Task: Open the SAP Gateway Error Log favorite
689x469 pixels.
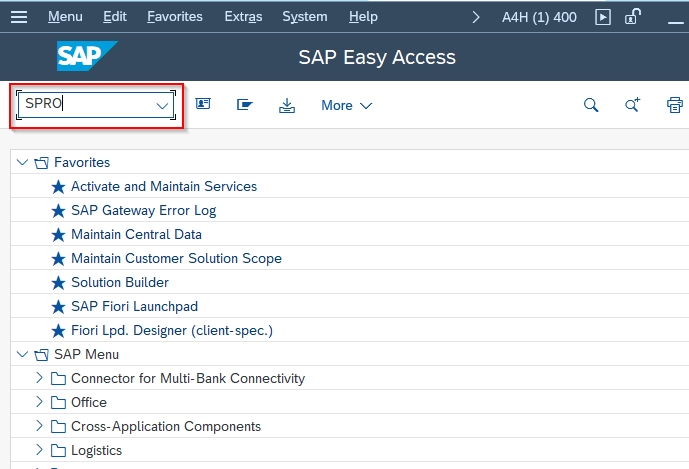Action: point(143,210)
